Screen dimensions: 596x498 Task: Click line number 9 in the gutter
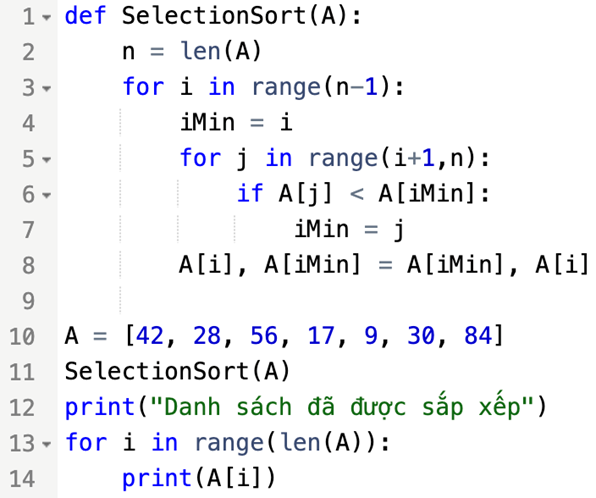(x=29, y=301)
